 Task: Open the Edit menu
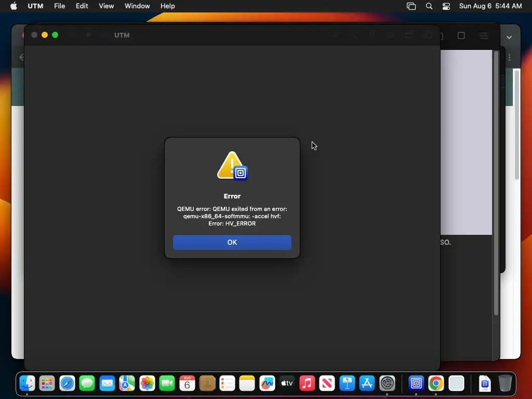[82, 6]
